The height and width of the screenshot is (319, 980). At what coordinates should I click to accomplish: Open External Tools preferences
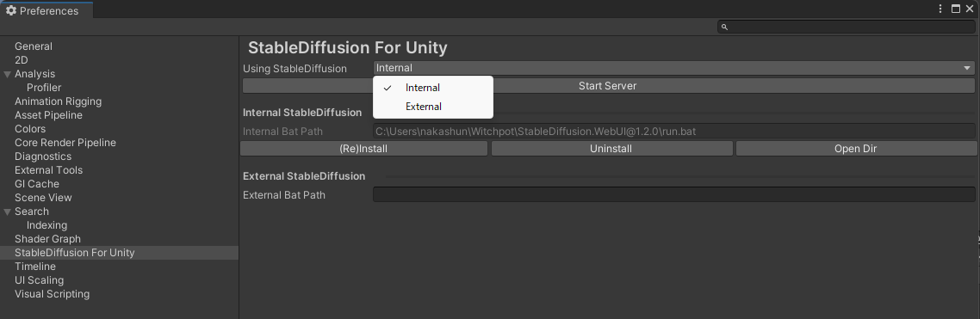(49, 169)
